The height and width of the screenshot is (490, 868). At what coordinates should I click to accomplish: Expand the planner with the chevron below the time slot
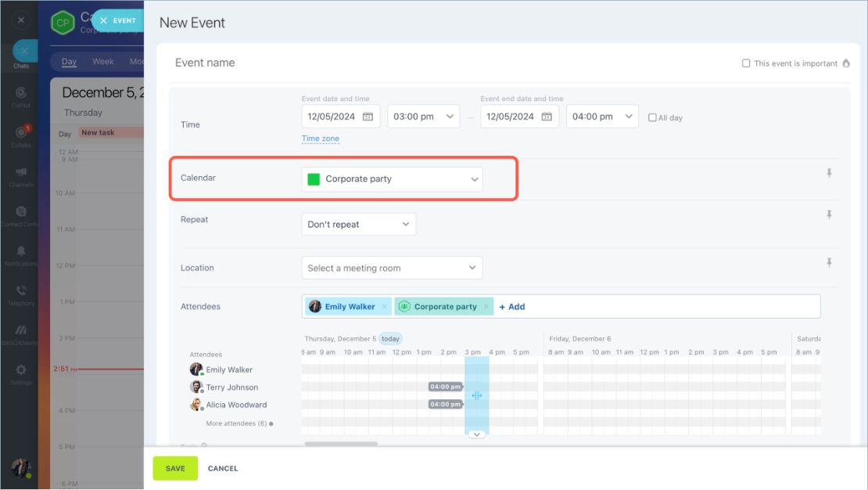point(477,434)
